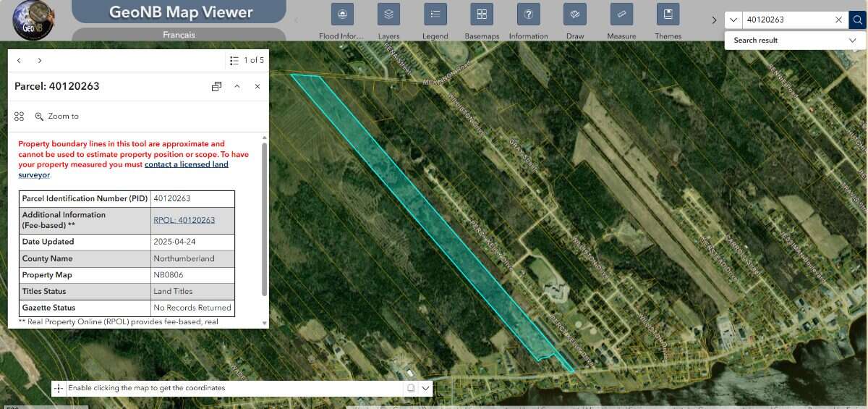Click Zoom to for the parcel
This screenshot has height=409, width=868.
click(57, 117)
